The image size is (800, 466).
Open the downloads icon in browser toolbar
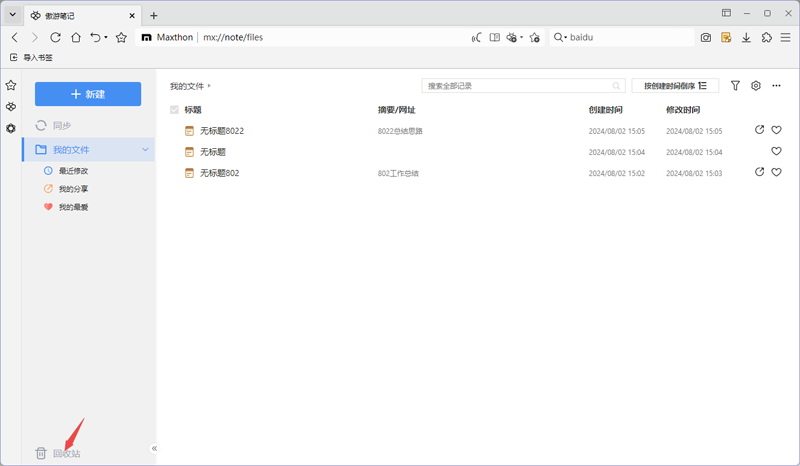[x=746, y=37]
